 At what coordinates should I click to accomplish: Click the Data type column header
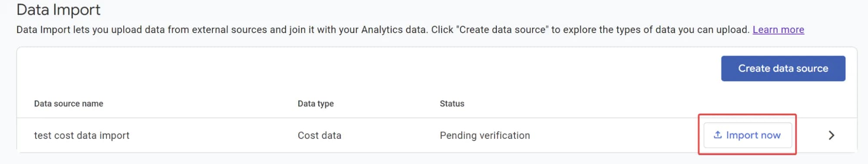[316, 104]
